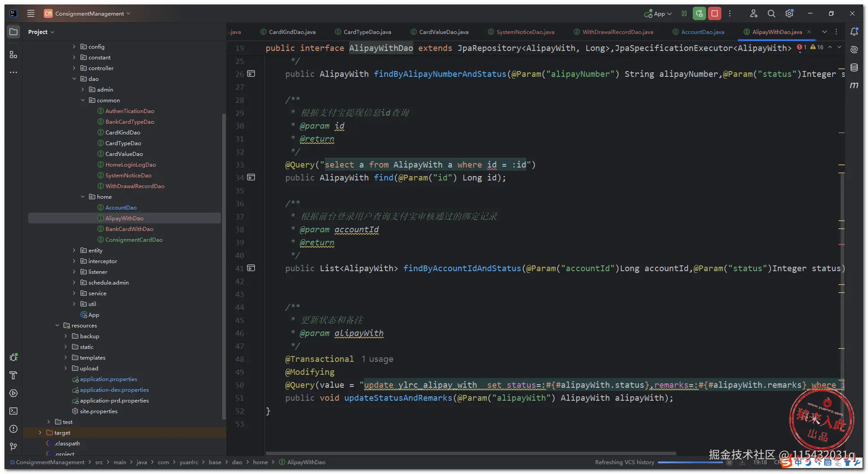
Task: Click the '1 usage' inlay hint
Action: pyautogui.click(x=377, y=359)
